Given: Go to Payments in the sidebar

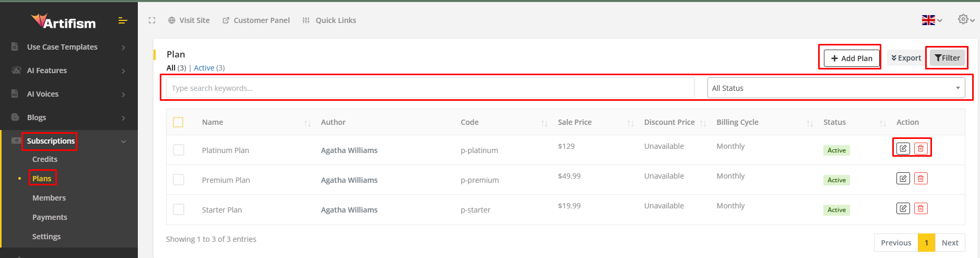Looking at the screenshot, I should 50,217.
